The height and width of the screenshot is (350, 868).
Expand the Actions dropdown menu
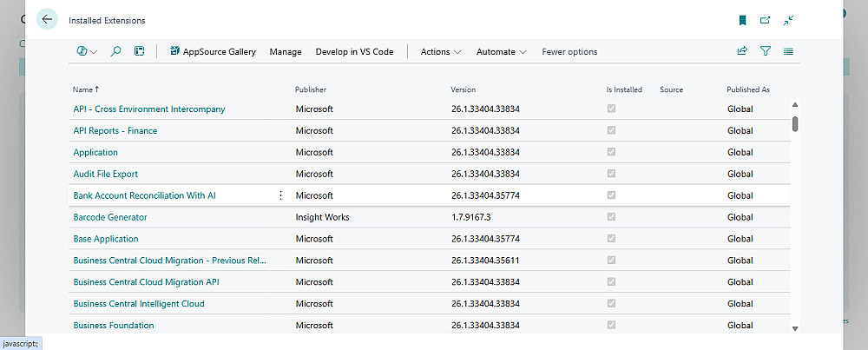tap(441, 52)
